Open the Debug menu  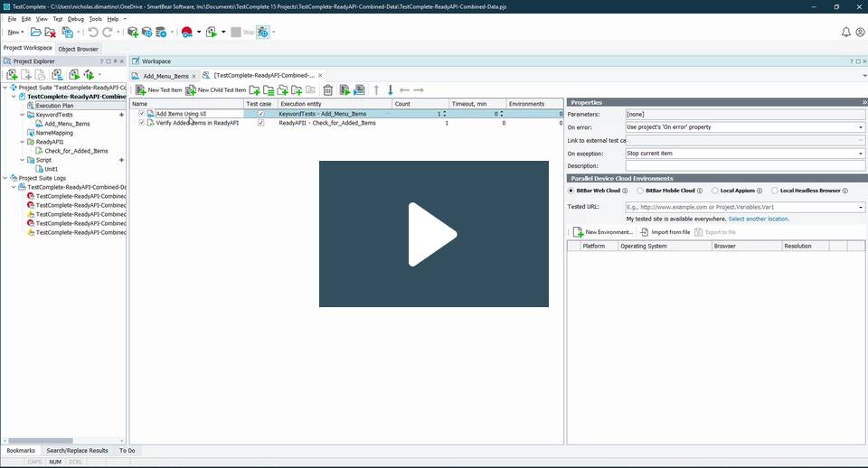tap(75, 19)
